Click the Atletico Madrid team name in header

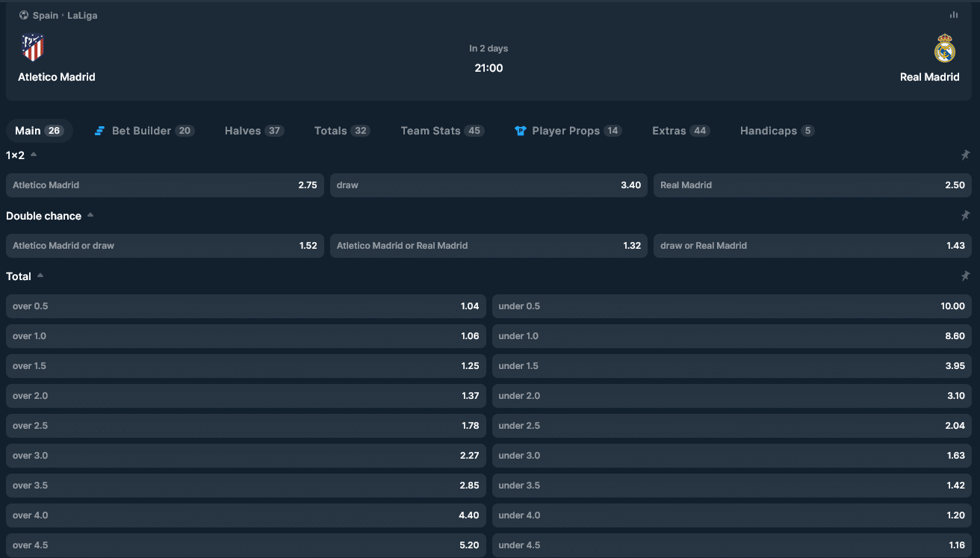coord(57,77)
